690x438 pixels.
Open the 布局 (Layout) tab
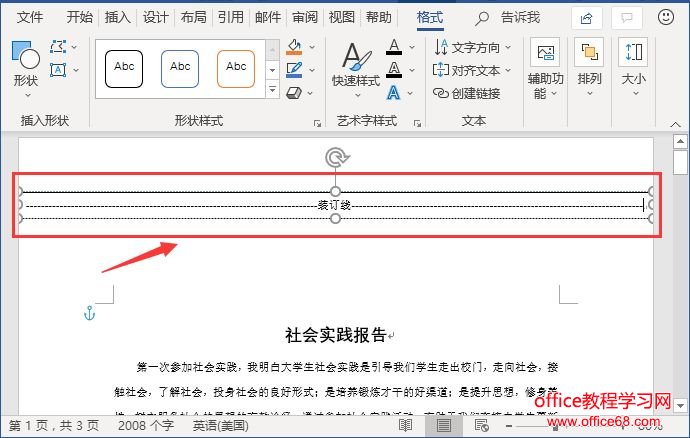(x=193, y=18)
